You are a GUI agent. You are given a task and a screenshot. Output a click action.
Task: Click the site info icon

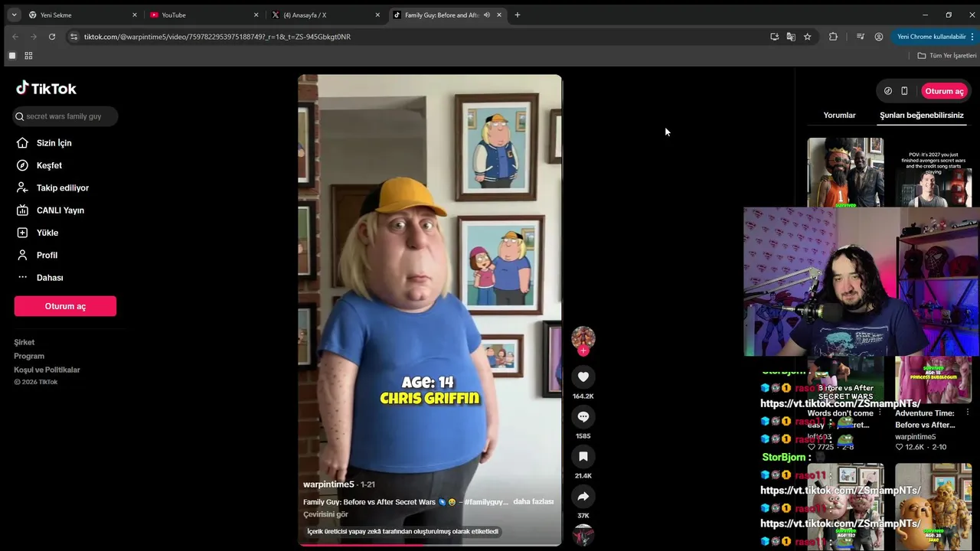click(73, 37)
